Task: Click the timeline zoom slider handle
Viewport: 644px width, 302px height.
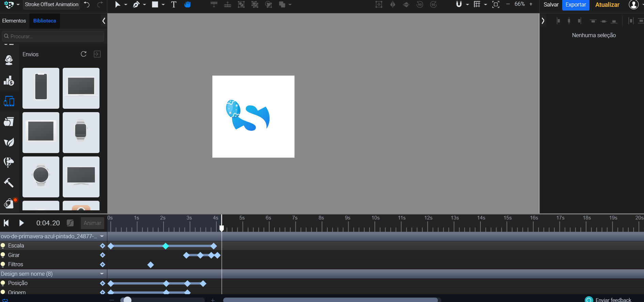Action: pyautogui.click(x=127, y=300)
